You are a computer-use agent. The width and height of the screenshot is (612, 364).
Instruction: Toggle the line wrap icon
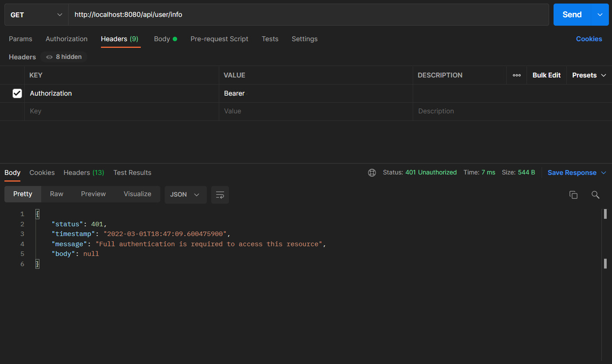(x=220, y=195)
